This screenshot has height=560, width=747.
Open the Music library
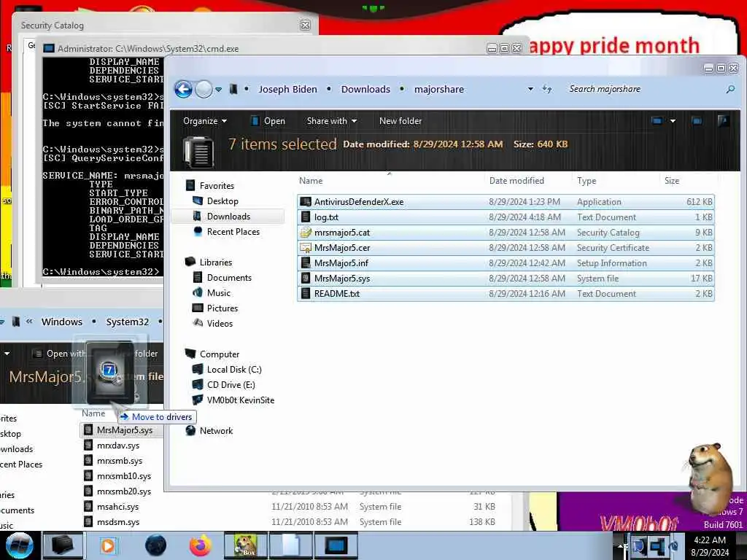coord(219,293)
